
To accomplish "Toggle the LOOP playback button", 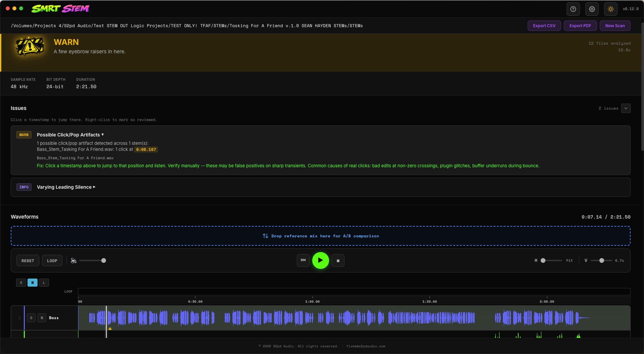I will coord(52,260).
